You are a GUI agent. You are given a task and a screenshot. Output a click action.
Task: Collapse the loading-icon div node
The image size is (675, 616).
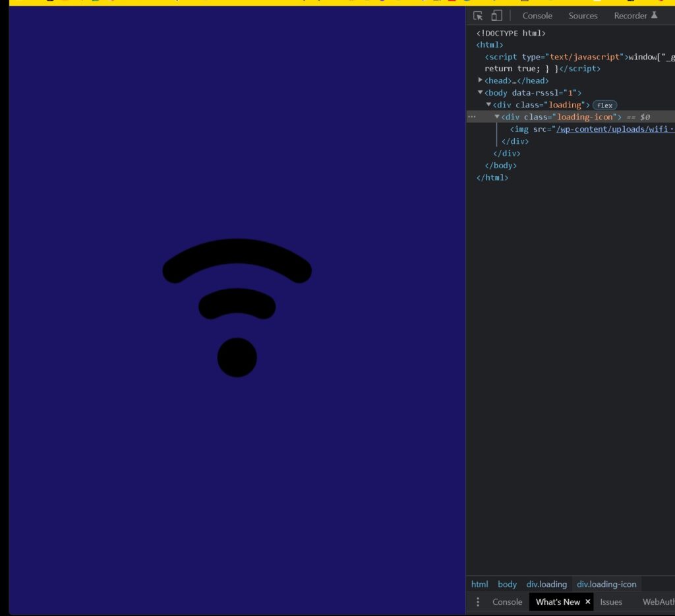(x=497, y=117)
